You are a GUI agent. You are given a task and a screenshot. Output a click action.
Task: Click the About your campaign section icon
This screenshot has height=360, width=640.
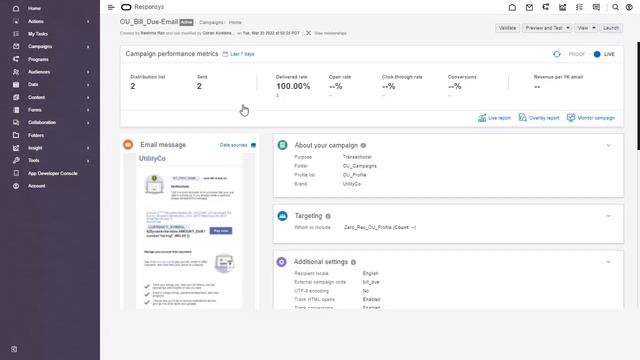282,145
